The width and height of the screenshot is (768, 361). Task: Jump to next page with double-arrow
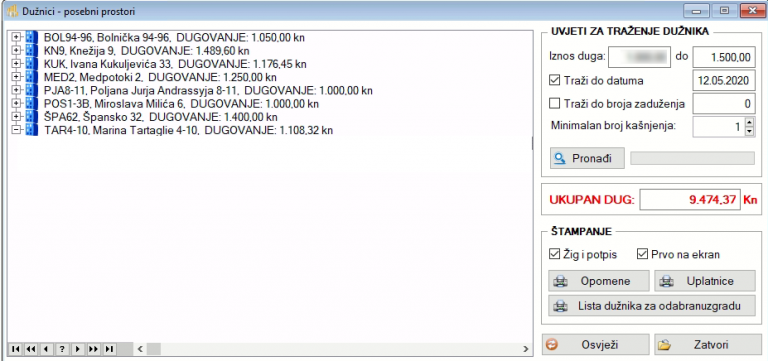[x=93, y=349]
